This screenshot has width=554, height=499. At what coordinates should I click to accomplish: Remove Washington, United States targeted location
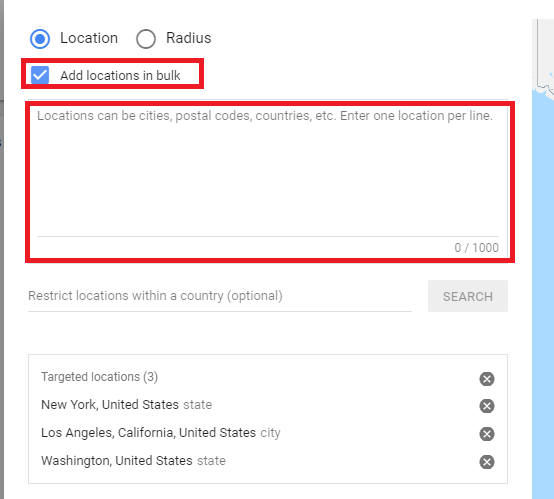click(487, 462)
